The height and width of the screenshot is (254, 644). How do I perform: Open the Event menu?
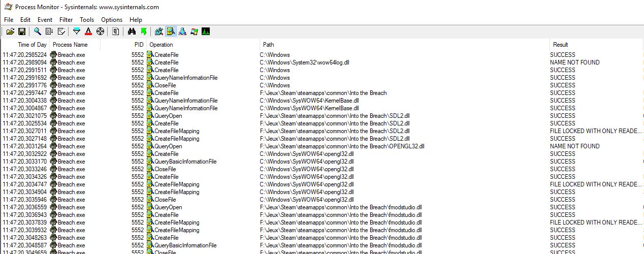[x=45, y=20]
